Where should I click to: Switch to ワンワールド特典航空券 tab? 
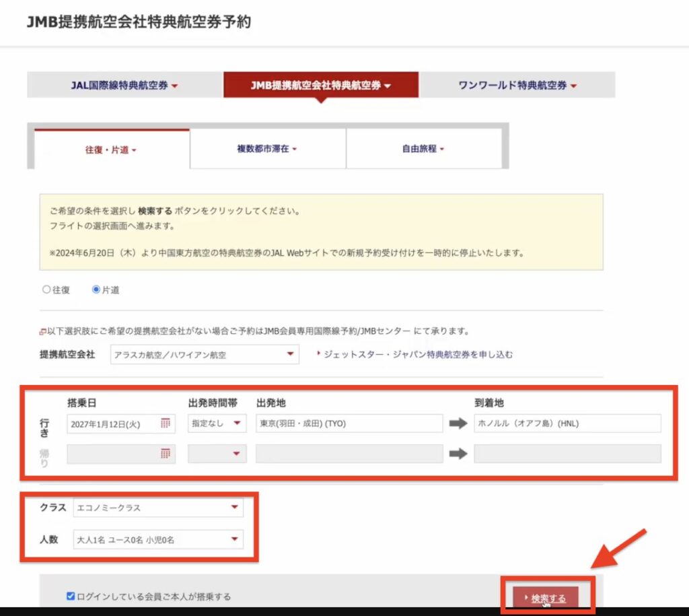point(517,85)
